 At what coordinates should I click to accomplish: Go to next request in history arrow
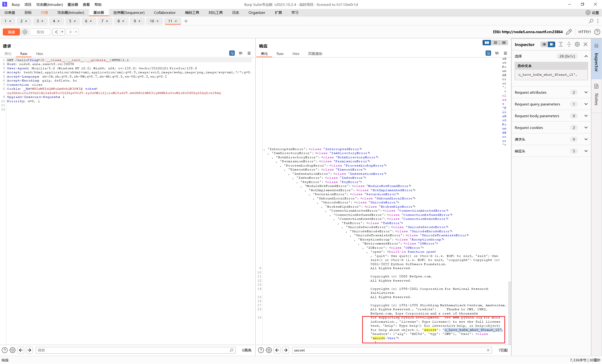pyautogui.click(x=70, y=32)
